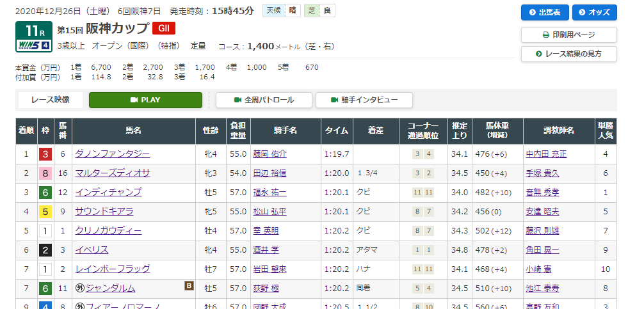This screenshot has width=644, height=309.
Task: Open horse ジャンダルム link
Action: tap(110, 289)
